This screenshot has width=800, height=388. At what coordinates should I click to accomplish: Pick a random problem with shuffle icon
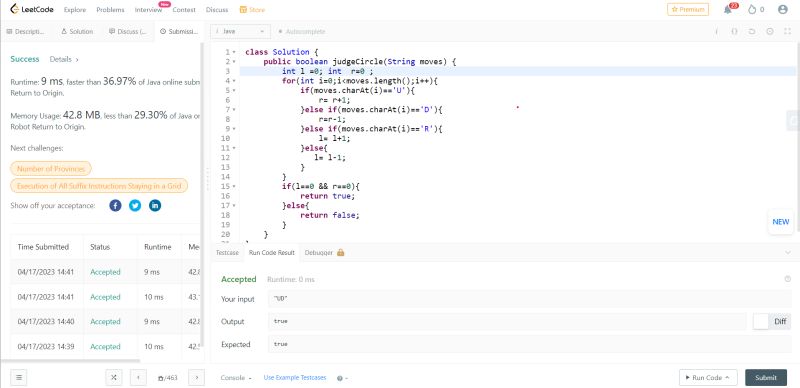114,378
